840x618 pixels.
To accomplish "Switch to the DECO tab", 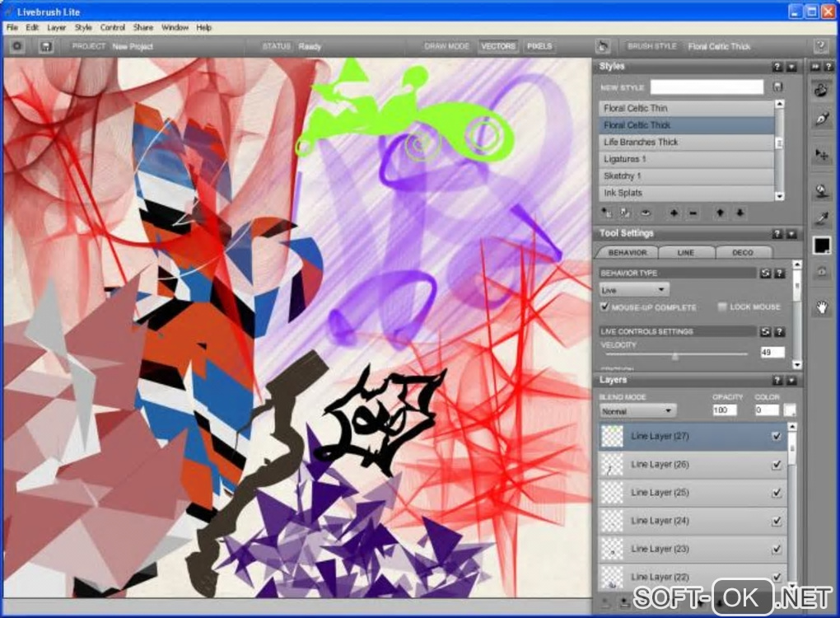I will (743, 252).
